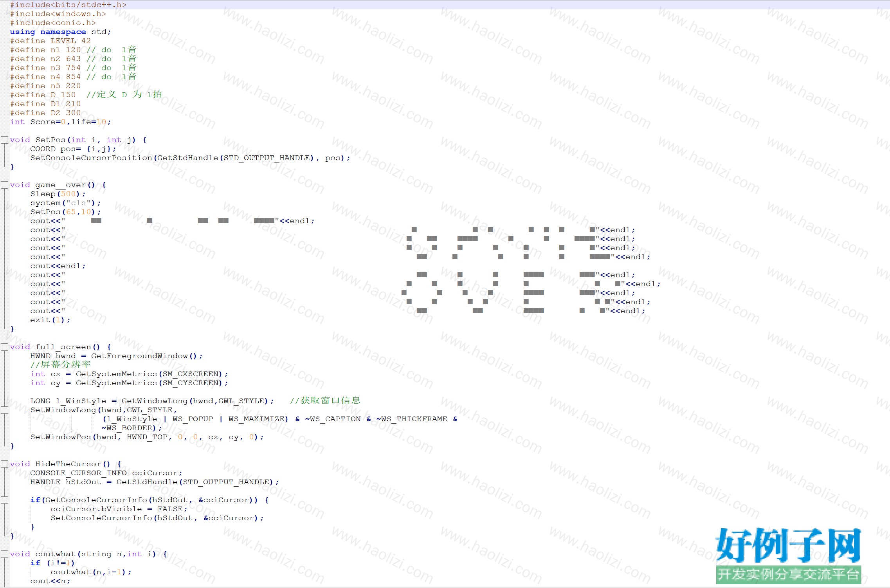Click the #include<conio.h> line

coord(53,23)
